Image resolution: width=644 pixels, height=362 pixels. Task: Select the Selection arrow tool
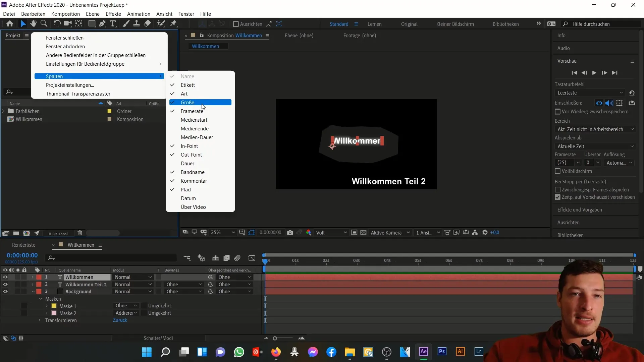coord(23,24)
